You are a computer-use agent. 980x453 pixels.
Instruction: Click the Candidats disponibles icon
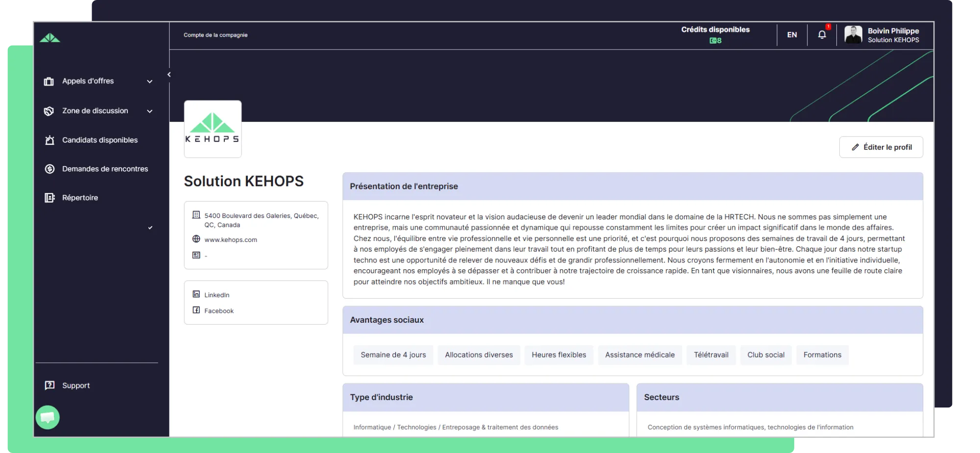point(49,140)
